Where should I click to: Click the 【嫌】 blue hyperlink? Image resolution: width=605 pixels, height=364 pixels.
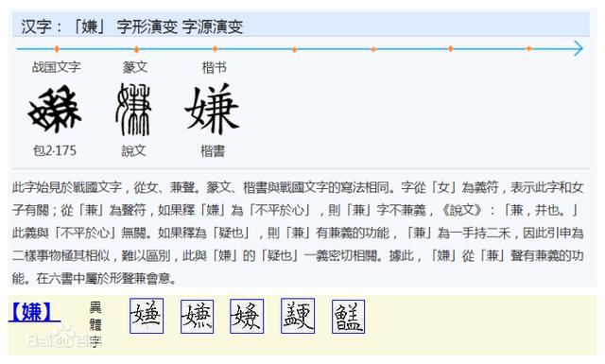(34, 312)
